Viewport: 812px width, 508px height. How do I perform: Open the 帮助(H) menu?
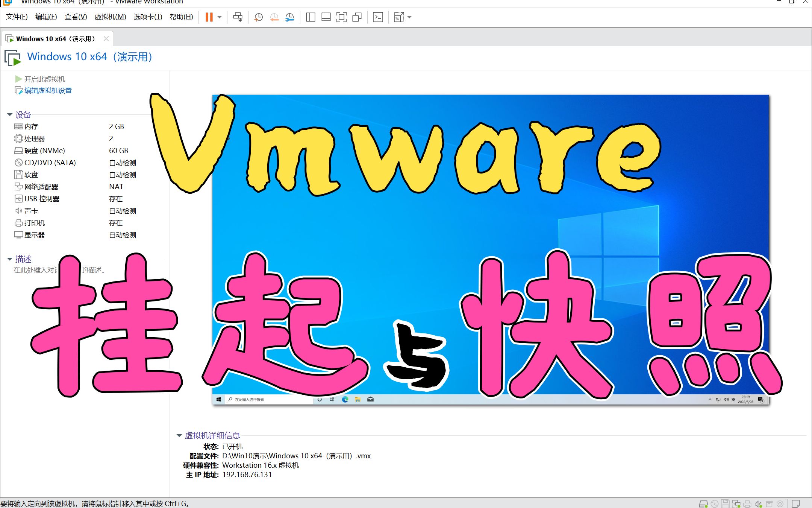pyautogui.click(x=181, y=17)
